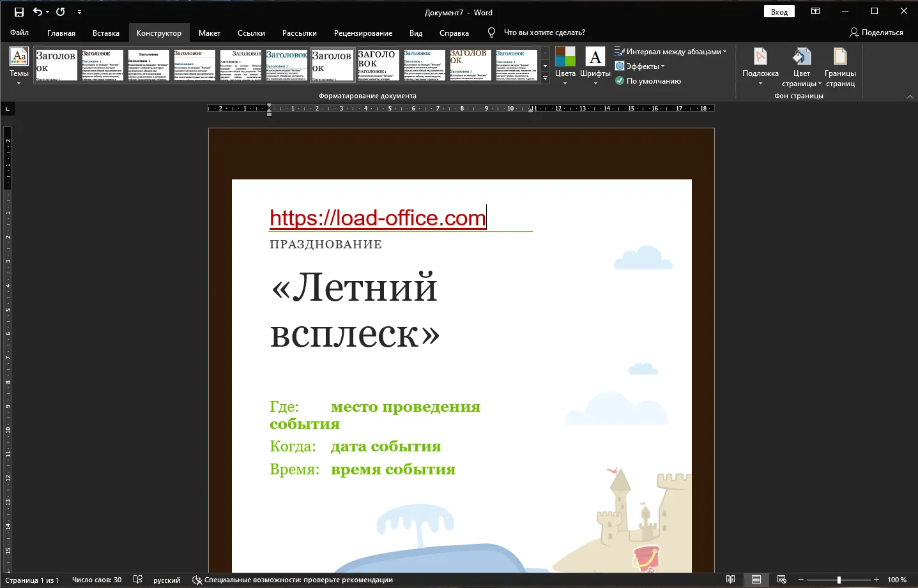The width and height of the screenshot is (918, 588).
Task: Open the Файл menu
Action: [x=19, y=33]
